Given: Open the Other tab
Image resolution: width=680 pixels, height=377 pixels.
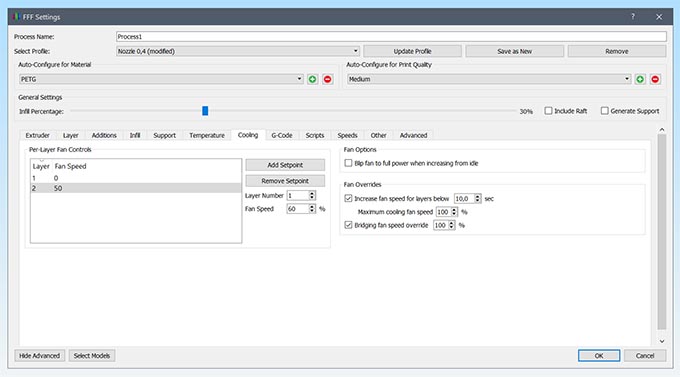Looking at the screenshot, I should click(x=378, y=135).
